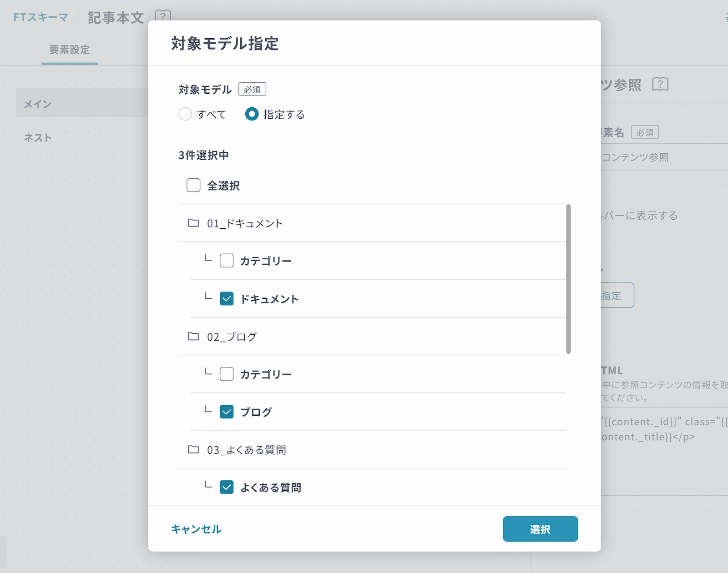Check カテゴリー under 02_ブログ
The height and width of the screenshot is (573, 728).
pos(227,374)
